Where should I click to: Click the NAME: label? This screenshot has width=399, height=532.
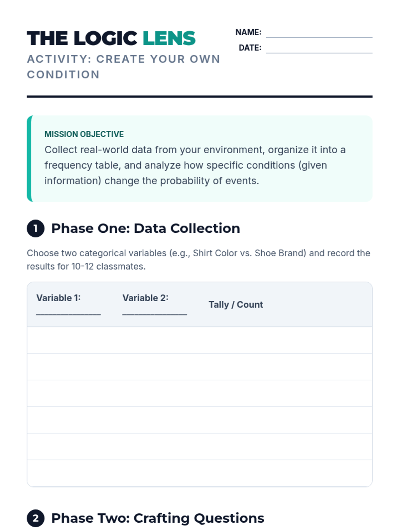(248, 32)
